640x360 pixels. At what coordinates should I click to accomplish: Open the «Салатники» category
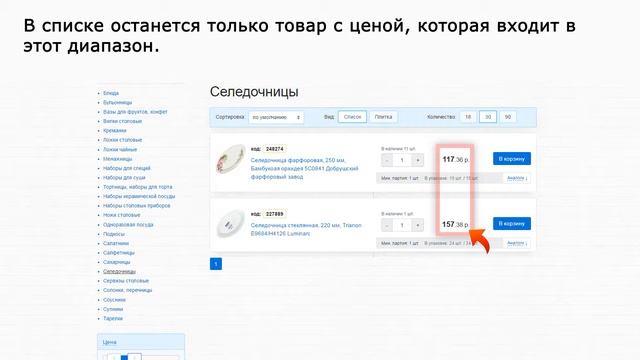pyautogui.click(x=116, y=243)
